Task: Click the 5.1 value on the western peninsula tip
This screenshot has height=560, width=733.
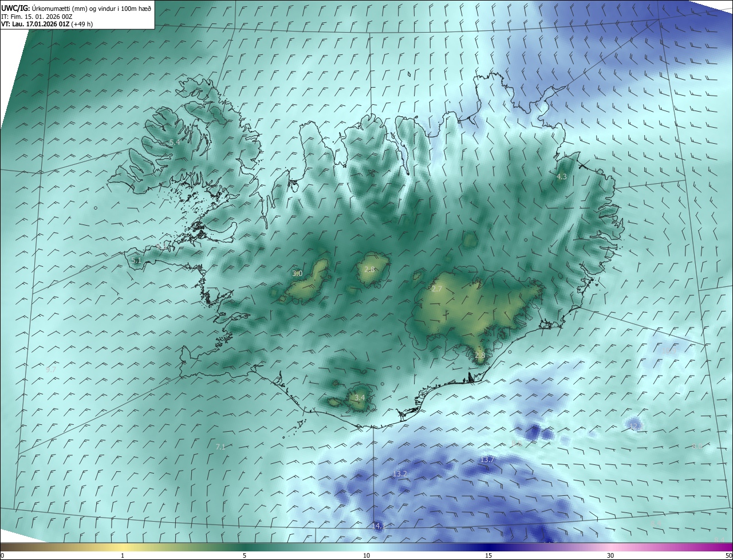Action: [136, 261]
